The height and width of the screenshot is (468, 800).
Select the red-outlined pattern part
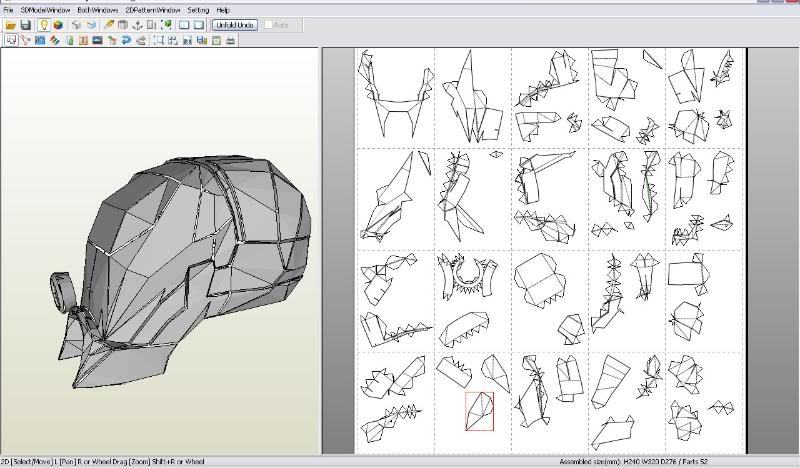pos(480,411)
